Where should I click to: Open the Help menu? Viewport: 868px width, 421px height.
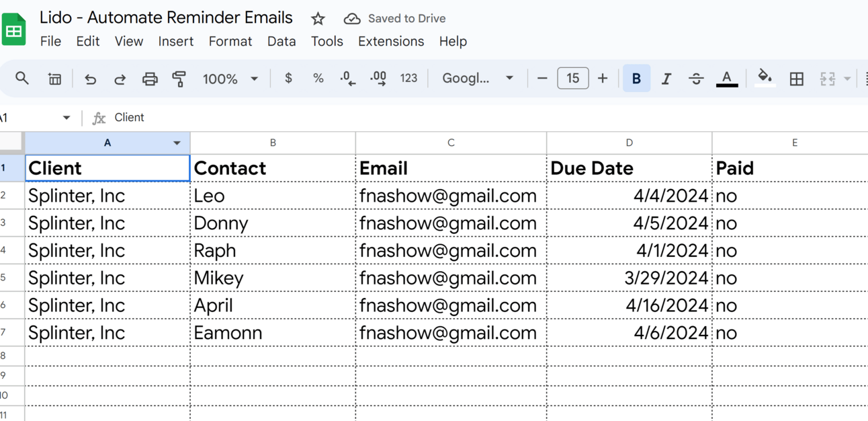coord(453,42)
